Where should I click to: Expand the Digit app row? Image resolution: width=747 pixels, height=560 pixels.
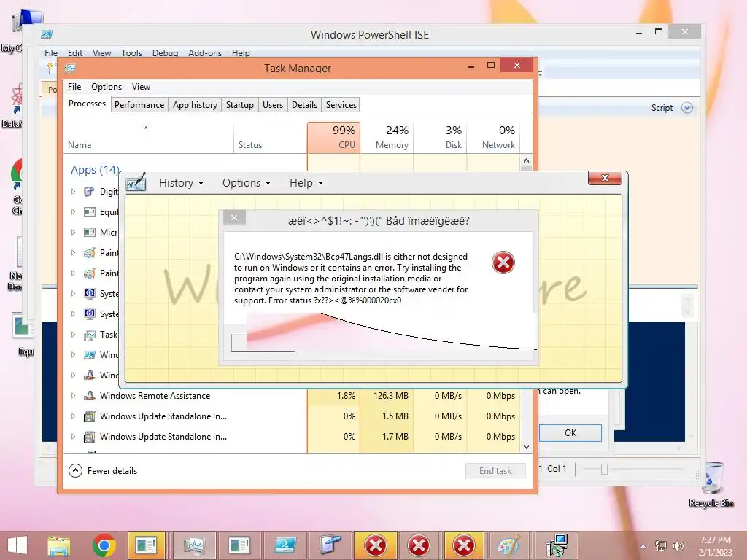[x=73, y=192]
